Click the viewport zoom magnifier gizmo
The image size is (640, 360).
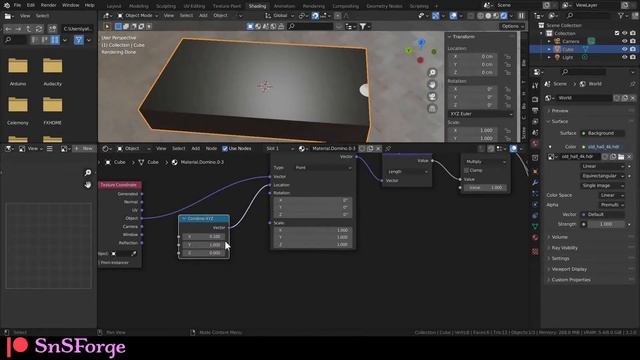[x=432, y=73]
